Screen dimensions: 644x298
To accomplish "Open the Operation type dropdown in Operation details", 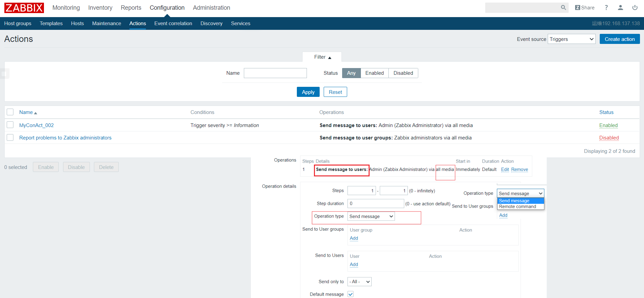I will (371, 216).
